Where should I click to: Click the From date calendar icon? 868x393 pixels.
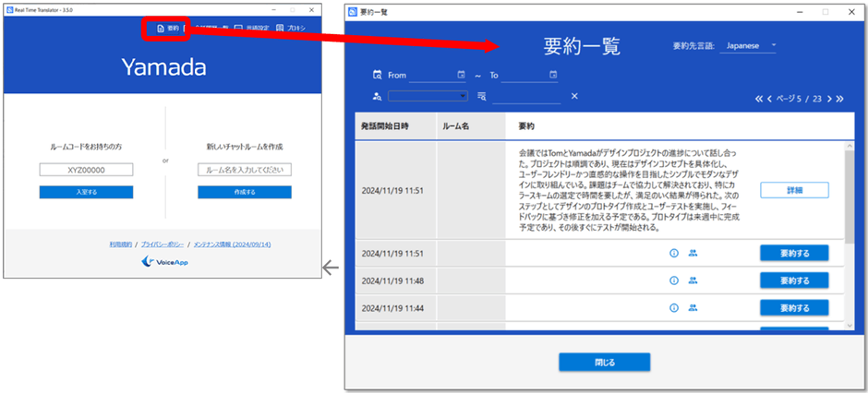461,75
